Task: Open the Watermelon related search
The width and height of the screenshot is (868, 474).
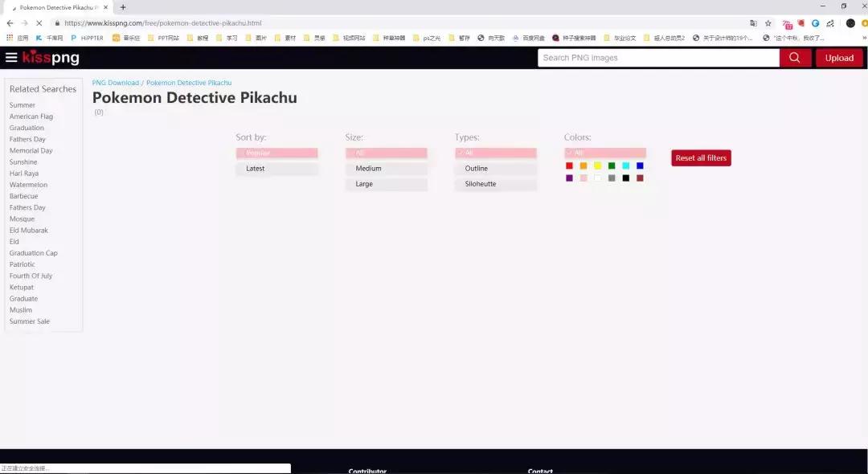Action: tap(28, 185)
